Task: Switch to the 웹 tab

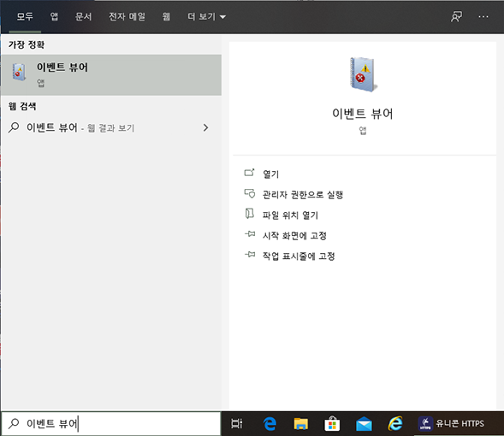Action: [x=166, y=17]
